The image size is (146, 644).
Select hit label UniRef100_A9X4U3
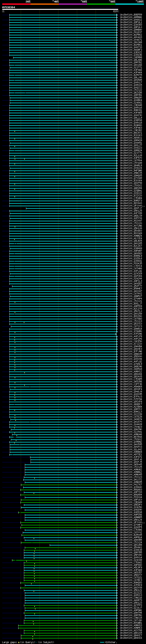[131, 37]
